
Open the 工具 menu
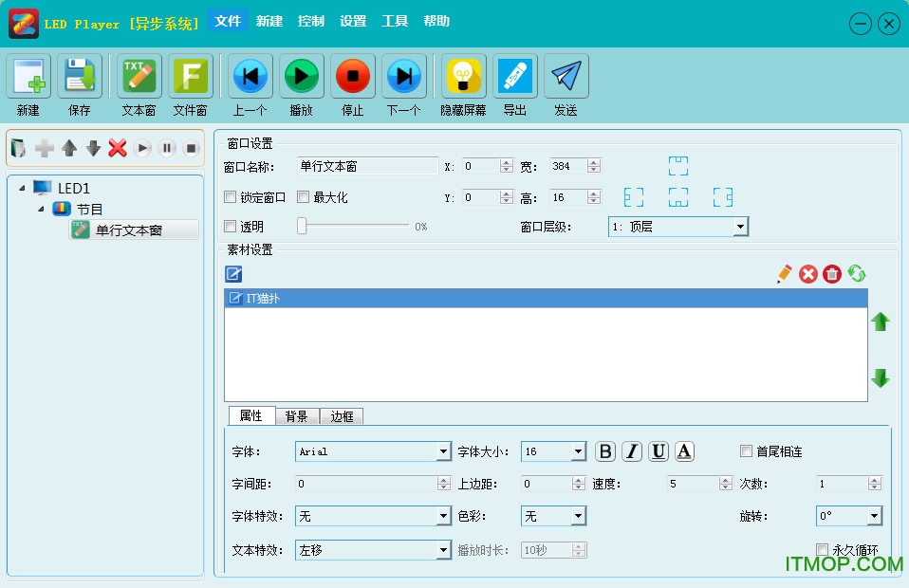point(395,21)
